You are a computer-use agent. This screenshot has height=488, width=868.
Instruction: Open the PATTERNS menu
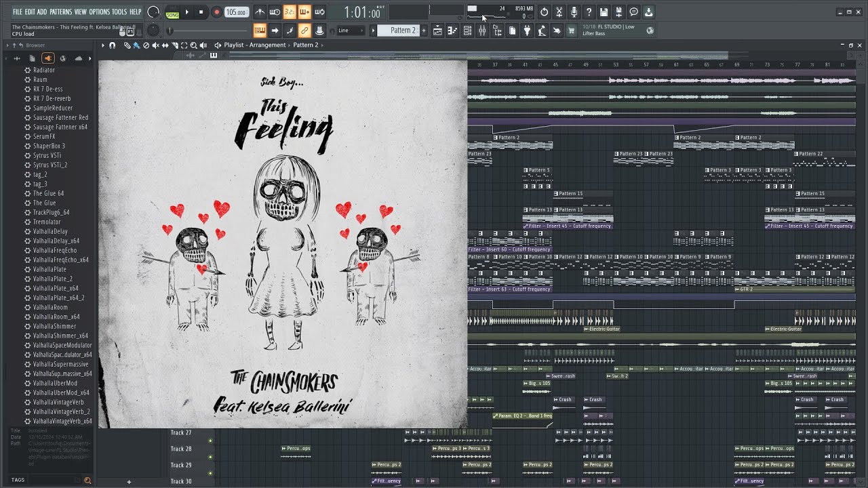pyautogui.click(x=61, y=12)
